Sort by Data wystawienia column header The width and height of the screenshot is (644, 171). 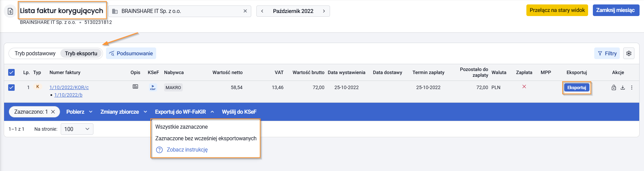point(346,72)
